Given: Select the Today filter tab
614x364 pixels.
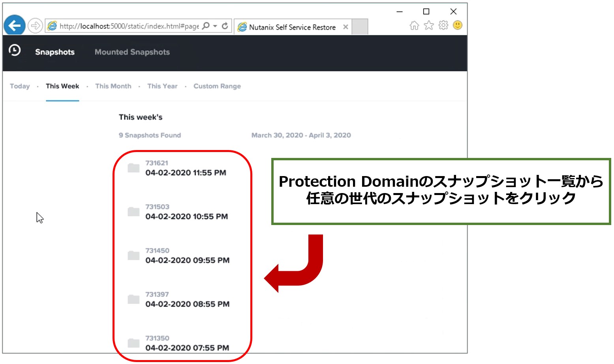Looking at the screenshot, I should pyautogui.click(x=20, y=86).
